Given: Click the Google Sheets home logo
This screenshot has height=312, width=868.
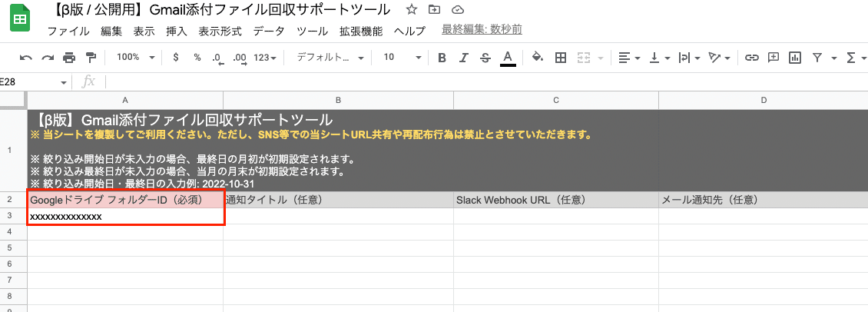Looking at the screenshot, I should pyautogui.click(x=20, y=19).
